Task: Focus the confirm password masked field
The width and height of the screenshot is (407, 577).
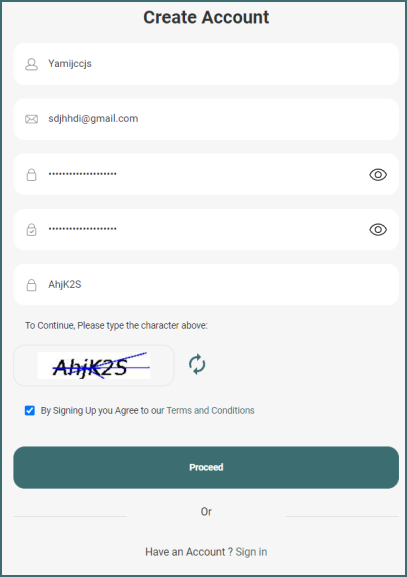Action: click(206, 230)
